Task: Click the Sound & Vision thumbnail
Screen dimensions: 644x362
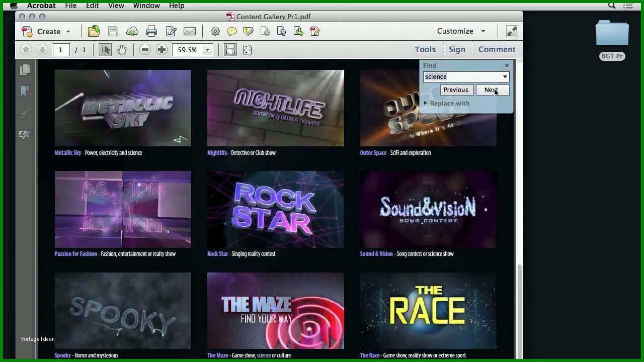Action: click(428, 209)
